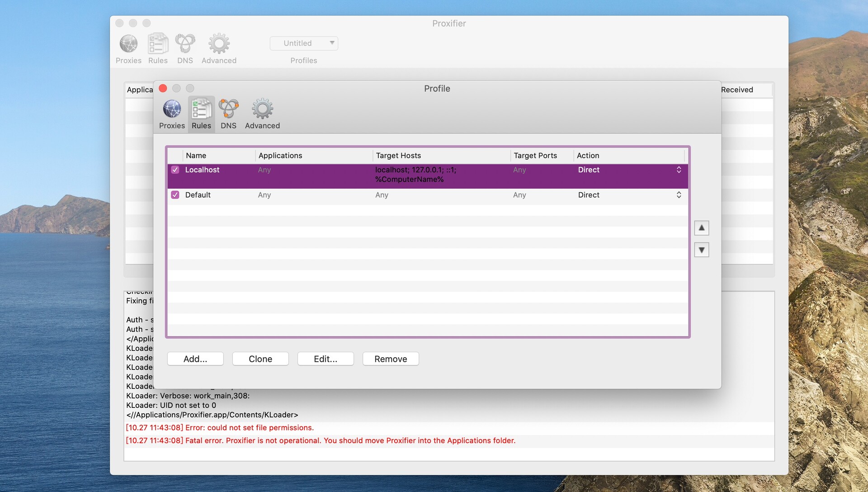Click 'KLoader: Verbose: work_main,308:' log line
The width and height of the screenshot is (868, 492).
(x=188, y=396)
